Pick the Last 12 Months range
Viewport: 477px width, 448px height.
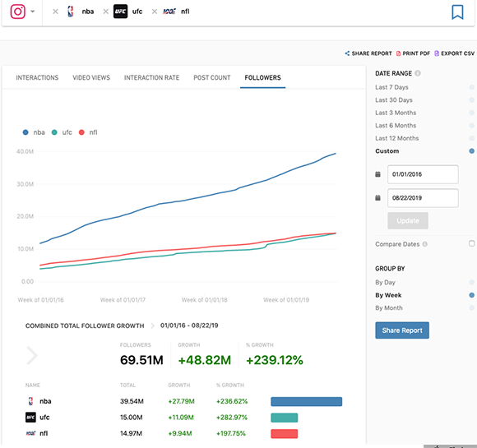397,138
